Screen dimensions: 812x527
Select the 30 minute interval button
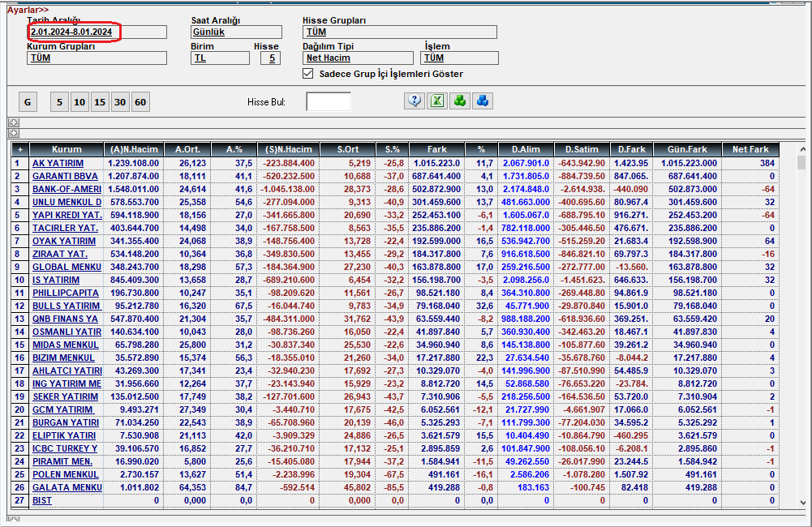(119, 102)
